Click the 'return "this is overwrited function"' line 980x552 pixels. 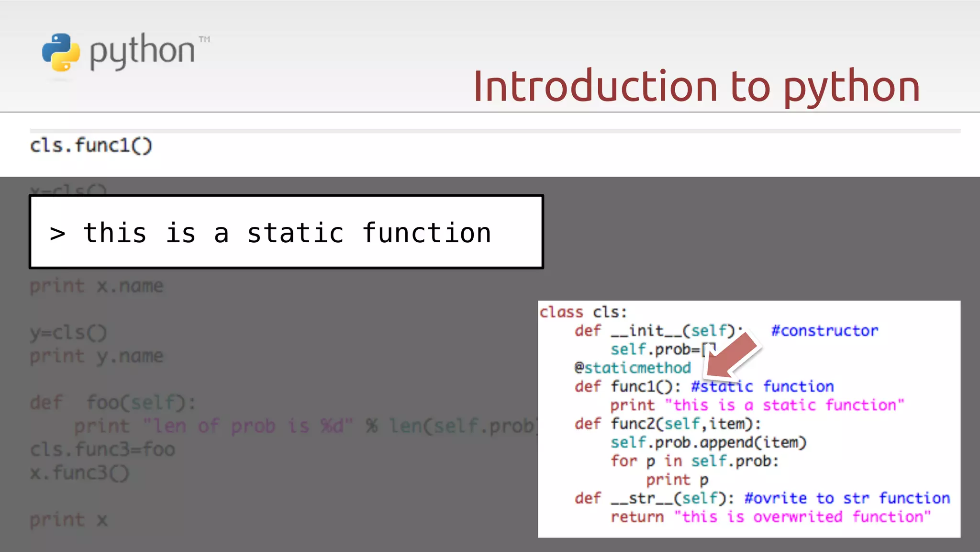pyautogui.click(x=771, y=517)
